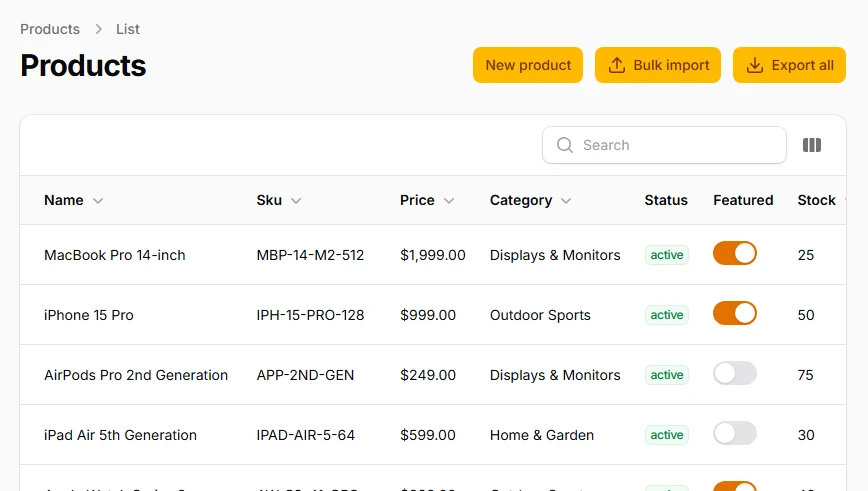Image resolution: width=868 pixels, height=491 pixels.
Task: Open the column toggle icon
Action: click(812, 145)
